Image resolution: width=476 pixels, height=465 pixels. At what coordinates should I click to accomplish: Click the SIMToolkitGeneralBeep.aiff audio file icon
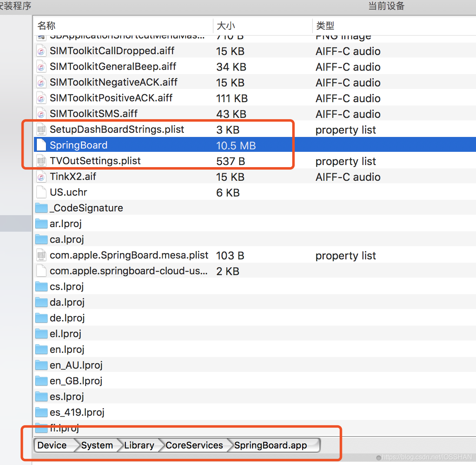tap(41, 67)
